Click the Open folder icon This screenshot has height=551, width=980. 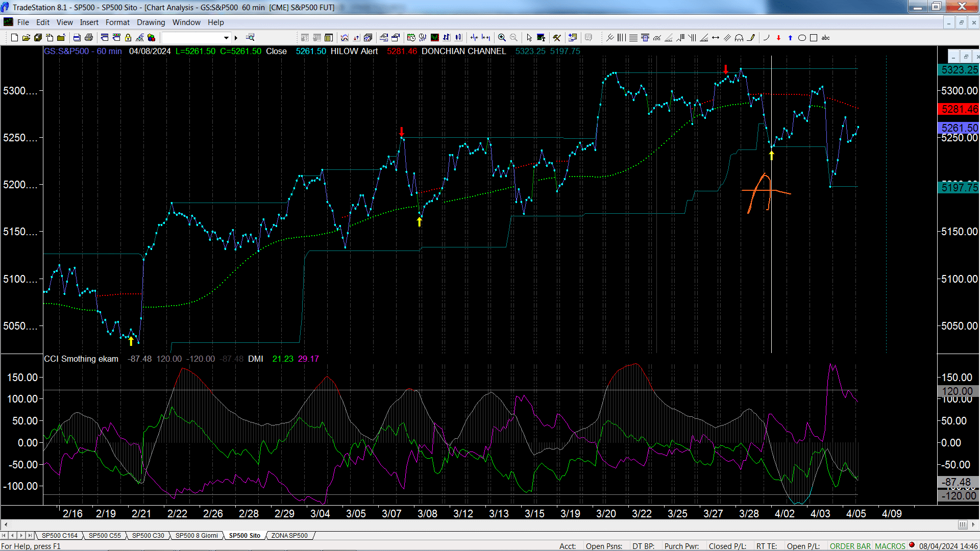coord(26,38)
